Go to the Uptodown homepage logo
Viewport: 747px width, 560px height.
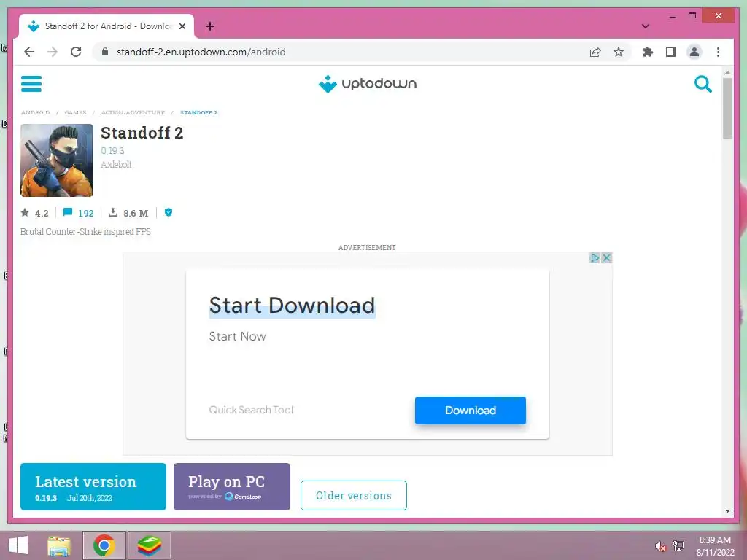point(368,84)
